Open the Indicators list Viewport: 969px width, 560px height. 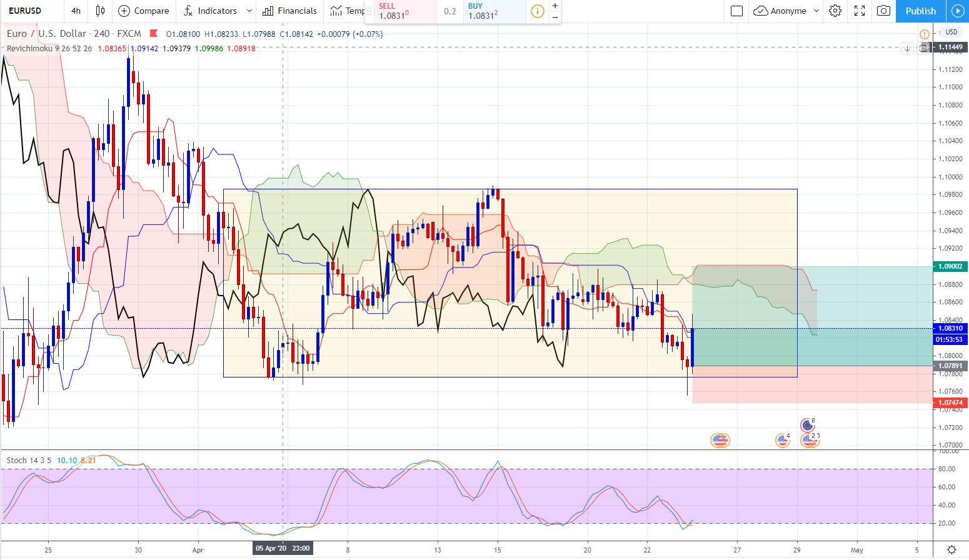pyautogui.click(x=210, y=11)
